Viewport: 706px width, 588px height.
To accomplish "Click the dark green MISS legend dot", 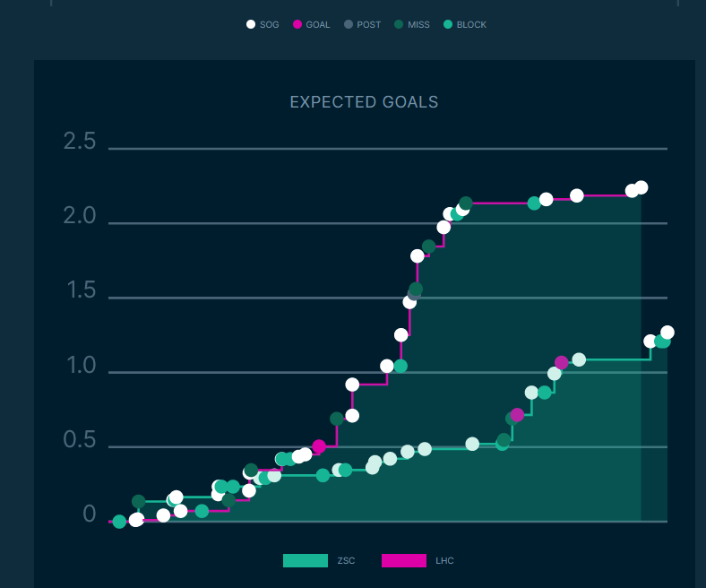I will click(x=400, y=24).
